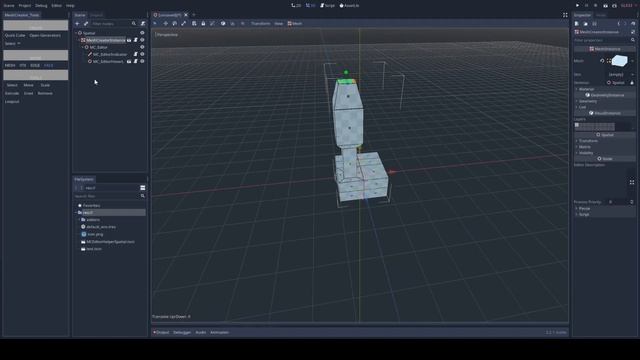
Task: Click the lock selected object icon
Action: coord(203,24)
